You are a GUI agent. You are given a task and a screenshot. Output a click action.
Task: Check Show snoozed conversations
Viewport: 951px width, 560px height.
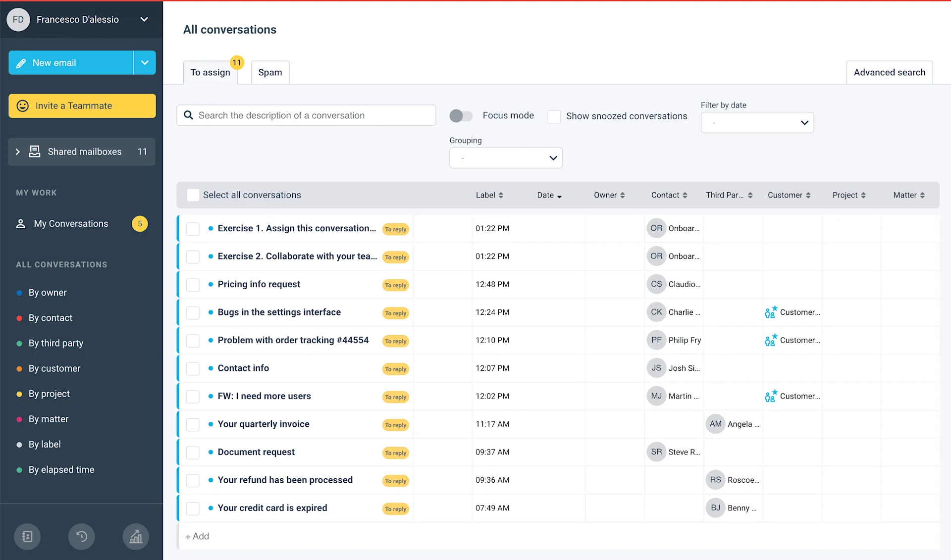pos(554,116)
